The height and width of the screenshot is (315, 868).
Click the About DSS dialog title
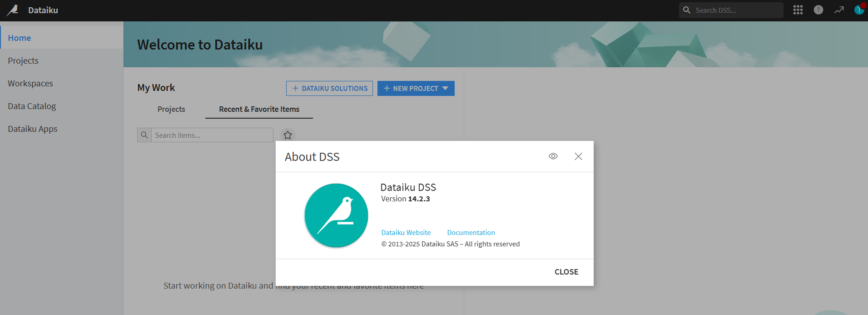(x=312, y=157)
